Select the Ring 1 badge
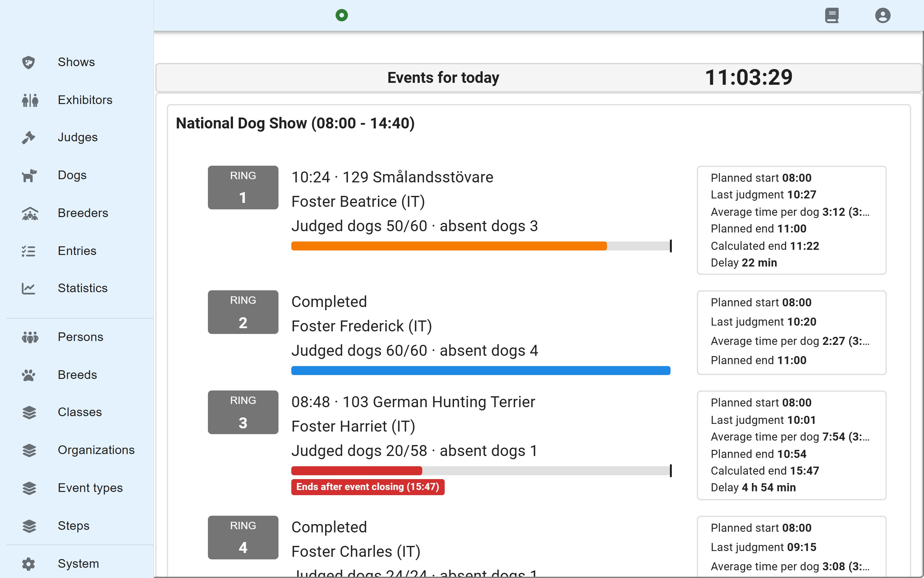Screen dimensions: 924x578 [x=243, y=187]
